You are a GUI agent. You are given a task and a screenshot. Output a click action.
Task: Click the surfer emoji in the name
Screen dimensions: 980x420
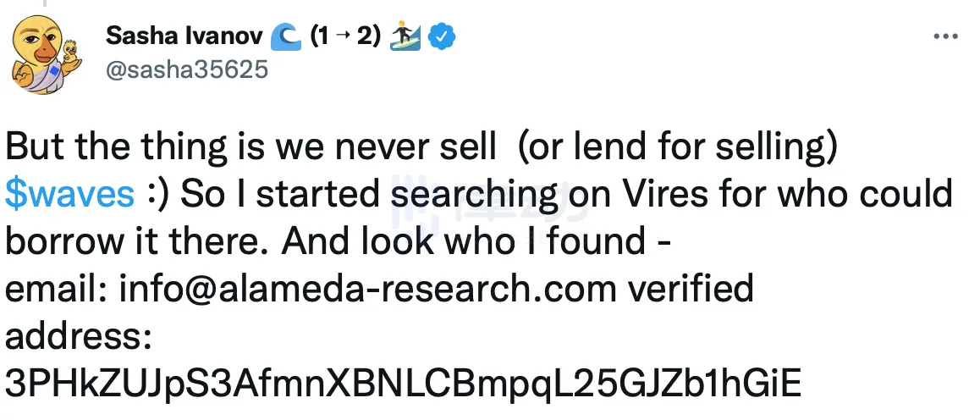coord(405,36)
